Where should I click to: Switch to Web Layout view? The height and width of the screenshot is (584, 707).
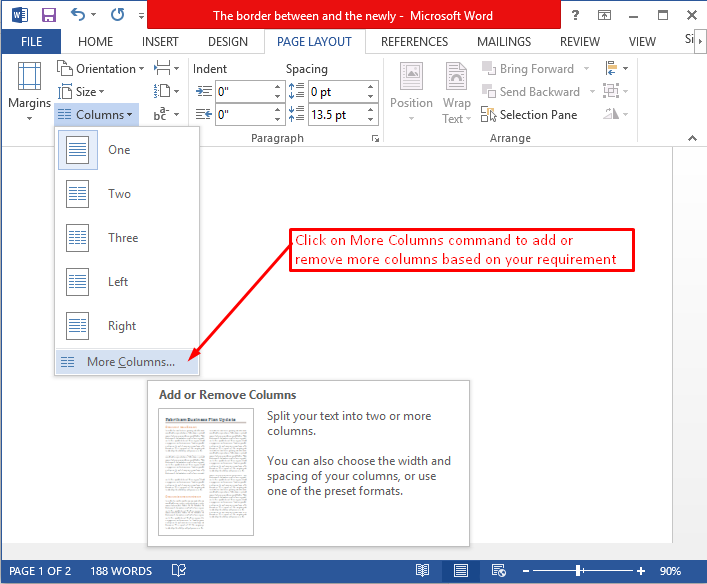point(499,571)
